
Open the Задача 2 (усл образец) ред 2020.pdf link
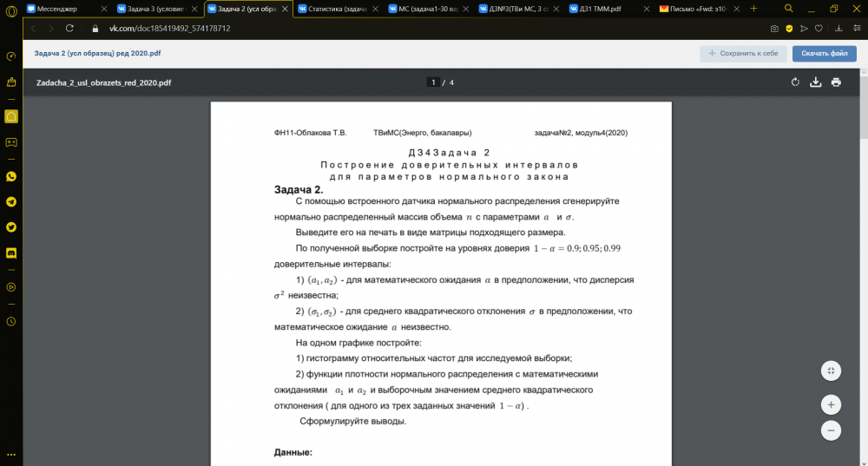[x=97, y=54]
